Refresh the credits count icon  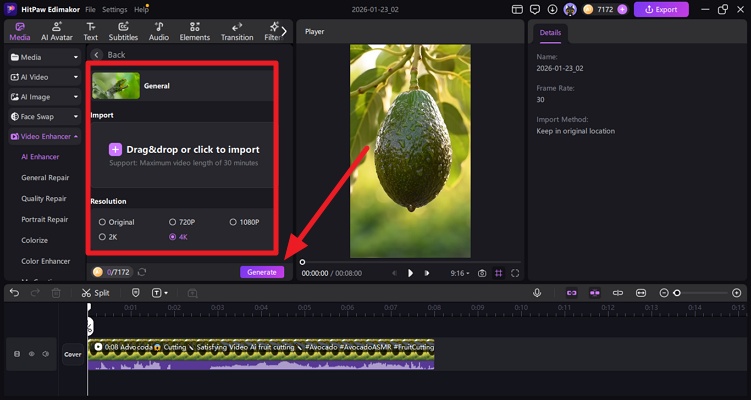[142, 272]
